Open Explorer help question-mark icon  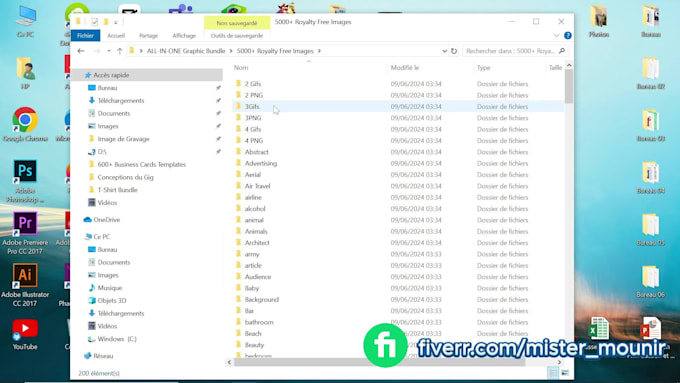pyautogui.click(x=567, y=36)
